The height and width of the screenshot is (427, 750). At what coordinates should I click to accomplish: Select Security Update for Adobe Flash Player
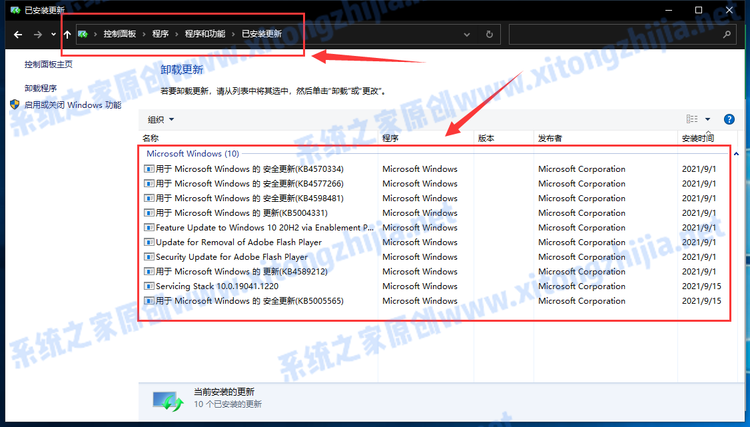point(232,257)
